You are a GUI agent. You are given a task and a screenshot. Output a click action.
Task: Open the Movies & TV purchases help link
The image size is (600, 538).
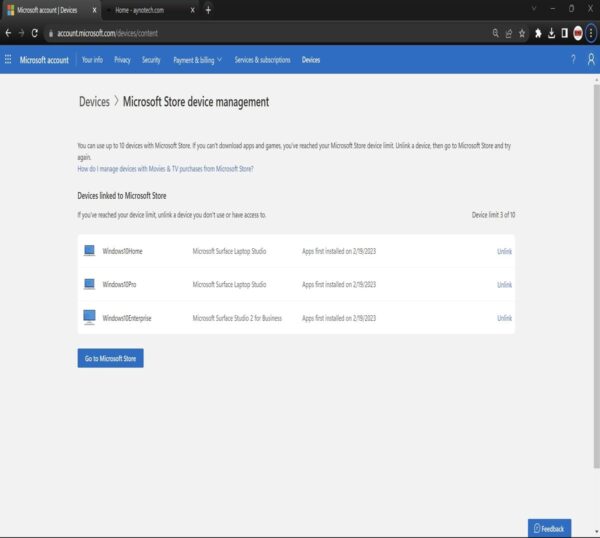coord(165,169)
